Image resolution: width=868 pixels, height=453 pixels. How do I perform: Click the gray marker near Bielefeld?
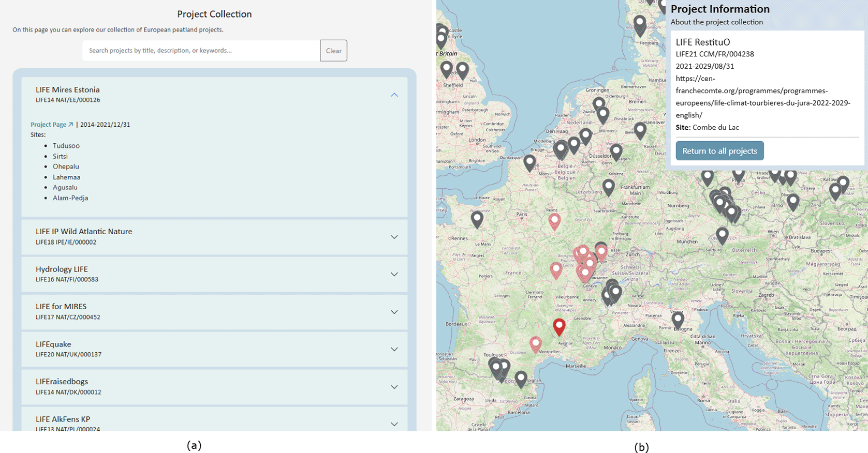(x=640, y=130)
